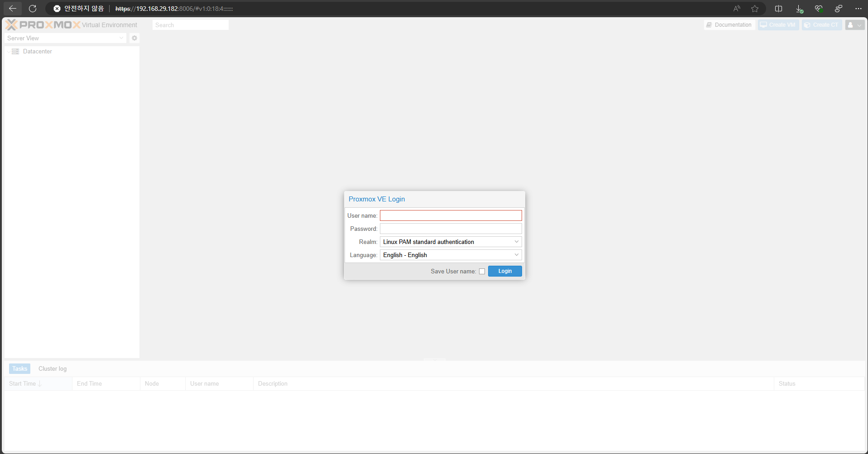Image resolution: width=868 pixels, height=454 pixels.
Task: Open the browser essentials heart icon
Action: coord(819,9)
